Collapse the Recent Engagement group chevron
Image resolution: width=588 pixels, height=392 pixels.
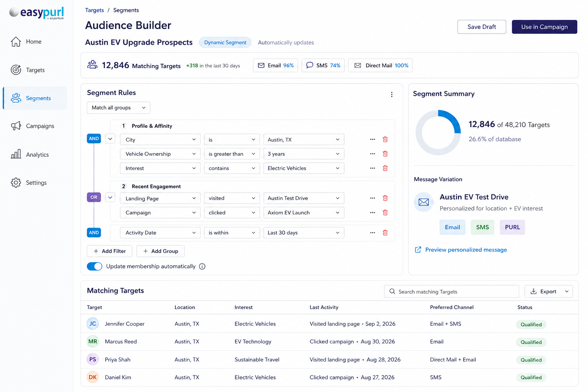pos(110,198)
